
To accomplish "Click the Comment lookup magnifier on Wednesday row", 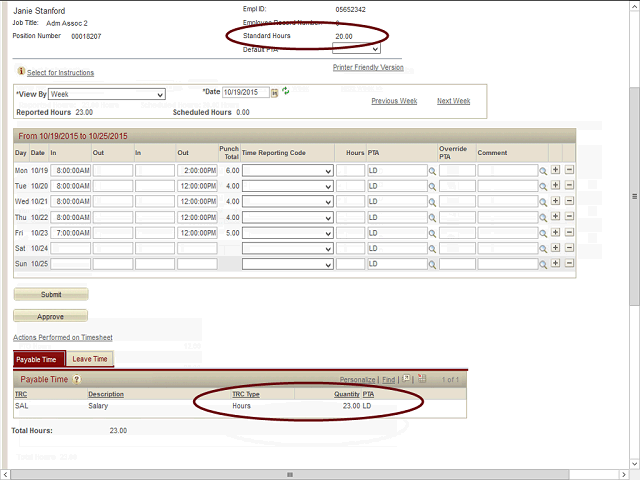I will 543,202.
